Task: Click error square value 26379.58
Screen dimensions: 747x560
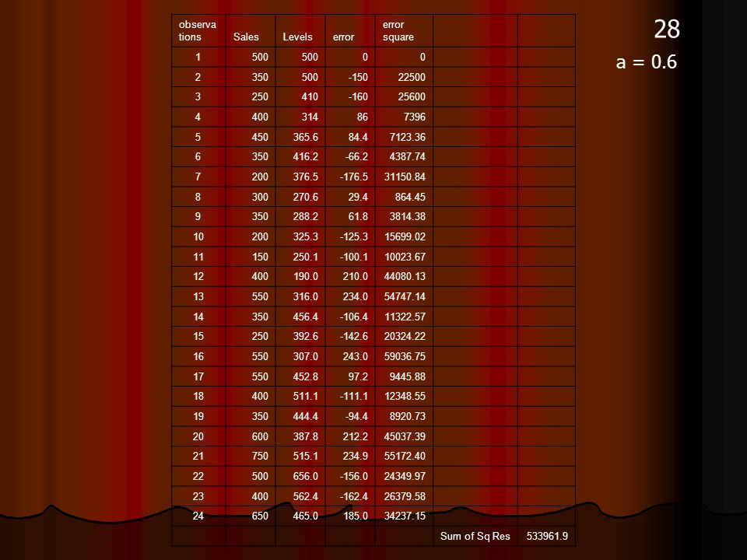Action: [x=405, y=497]
